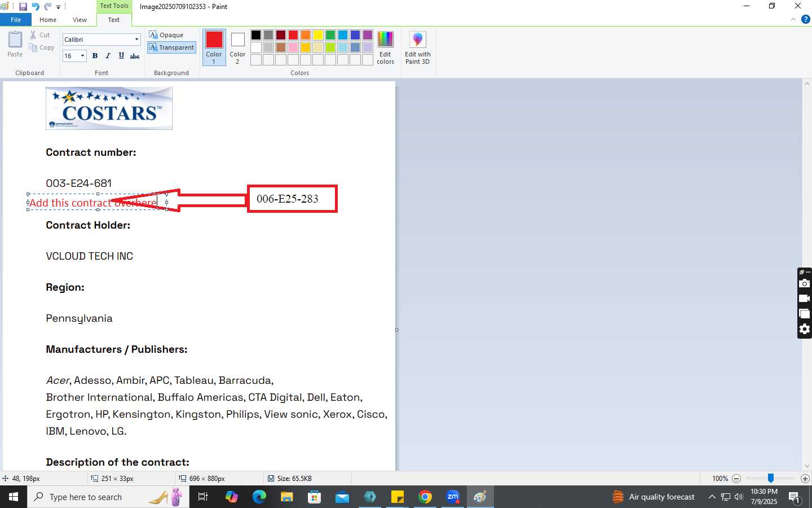Image resolution: width=812 pixels, height=508 pixels.
Task: Click the Windows search box
Action: (108, 497)
